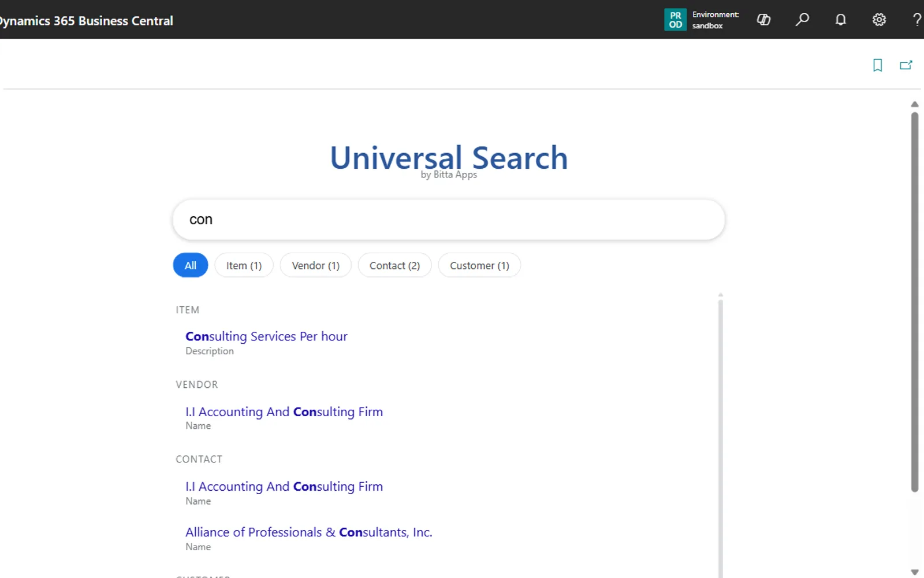This screenshot has width=924, height=578.
Task: Select the All filter chip
Action: click(191, 265)
